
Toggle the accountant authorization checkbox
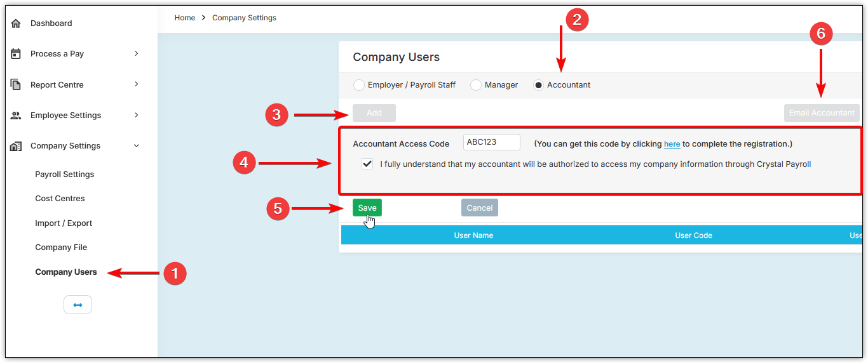point(367,164)
